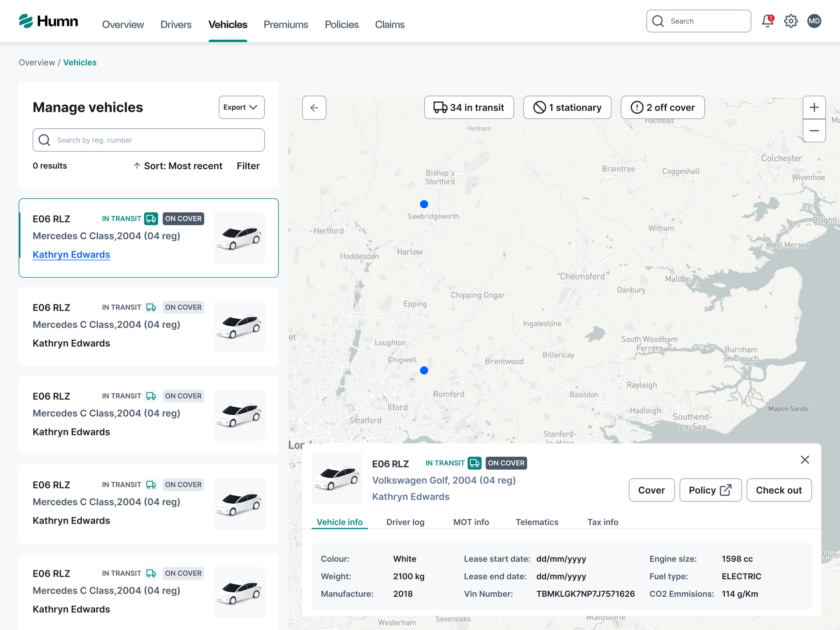Click the Check out button
Viewport: 840px width, 630px height.
point(779,490)
